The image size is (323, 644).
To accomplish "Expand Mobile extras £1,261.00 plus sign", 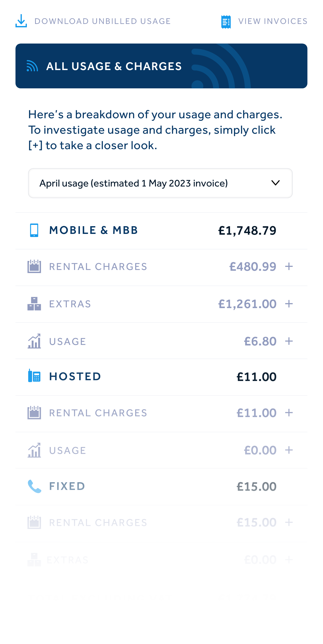I will click(x=289, y=304).
